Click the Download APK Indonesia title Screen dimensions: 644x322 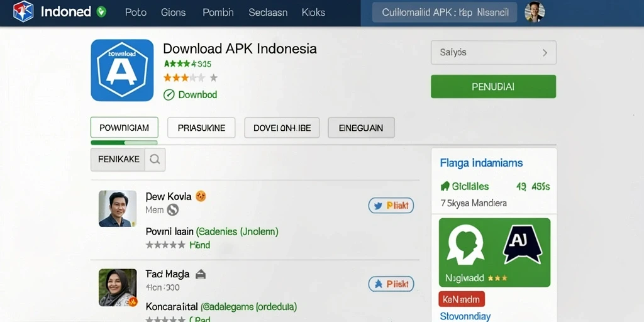pyautogui.click(x=240, y=49)
